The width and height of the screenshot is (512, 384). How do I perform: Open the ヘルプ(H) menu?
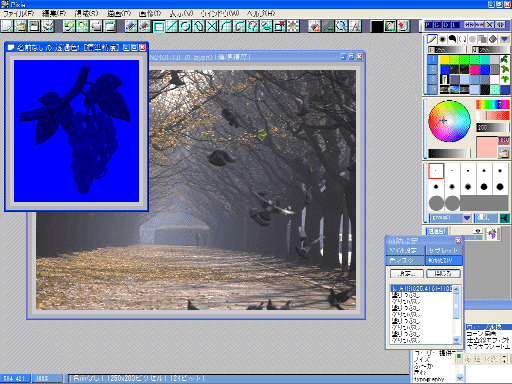pyautogui.click(x=261, y=13)
